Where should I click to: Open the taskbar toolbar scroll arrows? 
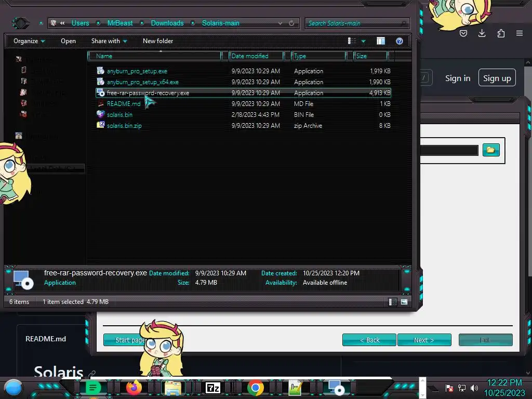tap(422, 388)
